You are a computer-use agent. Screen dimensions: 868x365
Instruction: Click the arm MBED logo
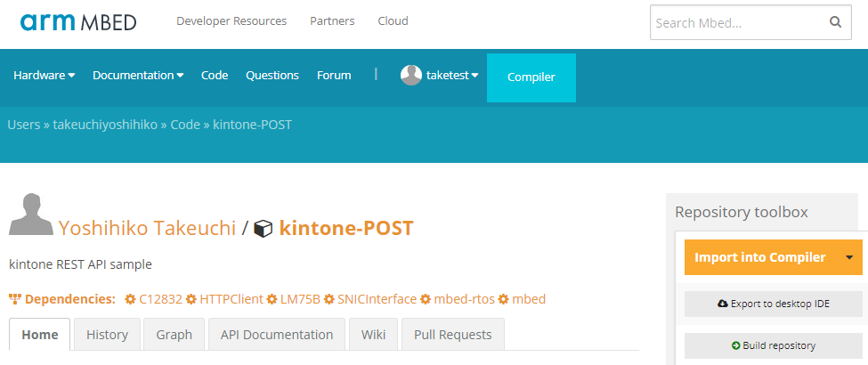tap(78, 22)
